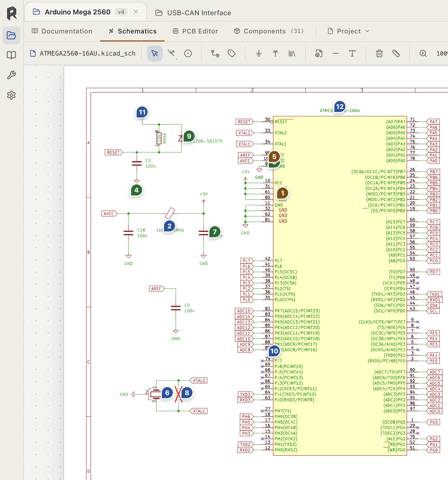
Task: Click the RESET net label near C3
Action: coord(114,152)
